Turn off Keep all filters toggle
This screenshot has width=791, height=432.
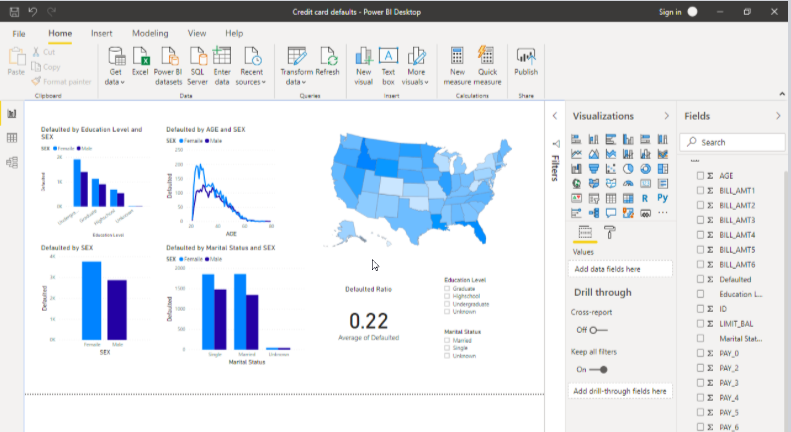point(598,369)
